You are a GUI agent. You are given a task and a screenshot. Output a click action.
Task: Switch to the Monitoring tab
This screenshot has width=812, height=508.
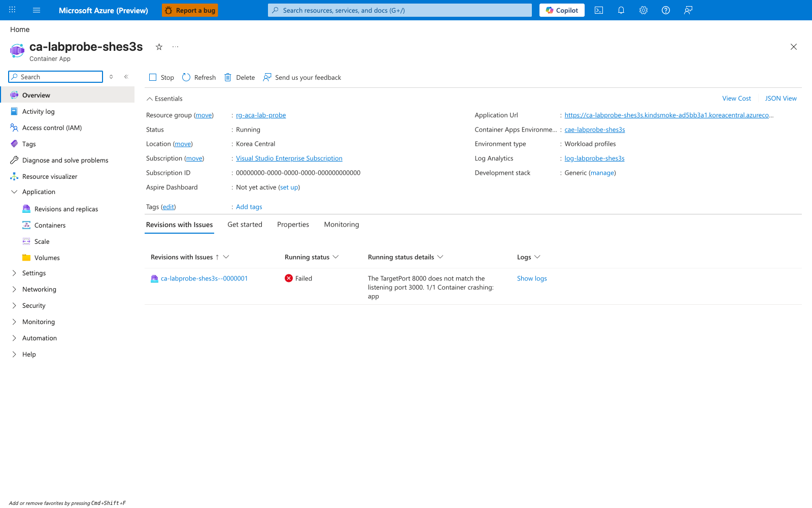pyautogui.click(x=342, y=225)
